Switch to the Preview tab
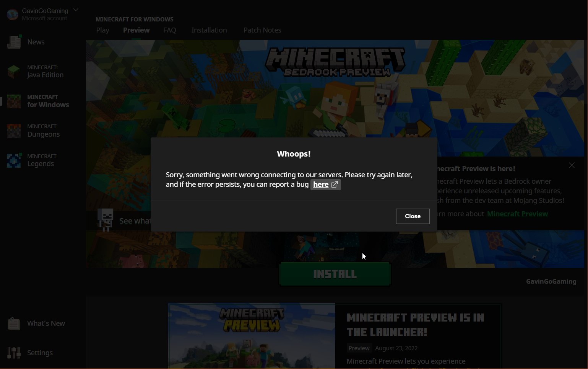Screen dimensions: 588x369 [x=136, y=30]
